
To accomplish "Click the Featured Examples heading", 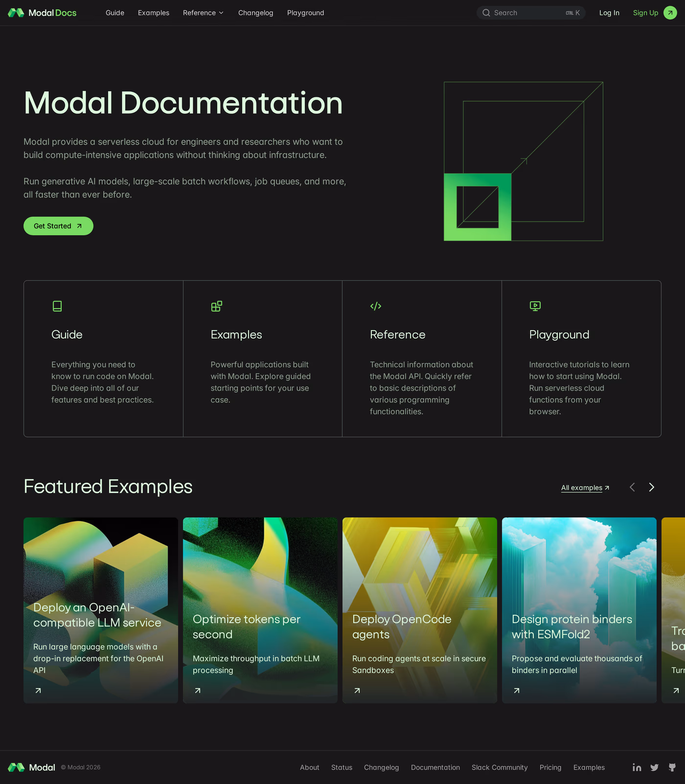I will [x=108, y=487].
